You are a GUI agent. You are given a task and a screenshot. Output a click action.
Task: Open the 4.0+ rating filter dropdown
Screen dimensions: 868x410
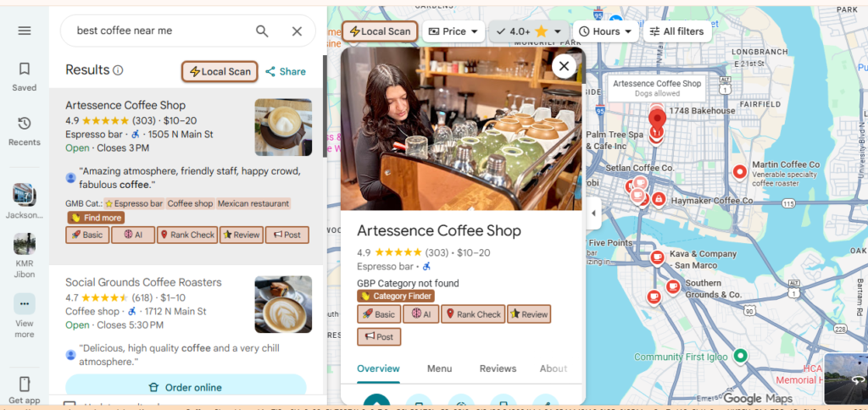pos(529,31)
